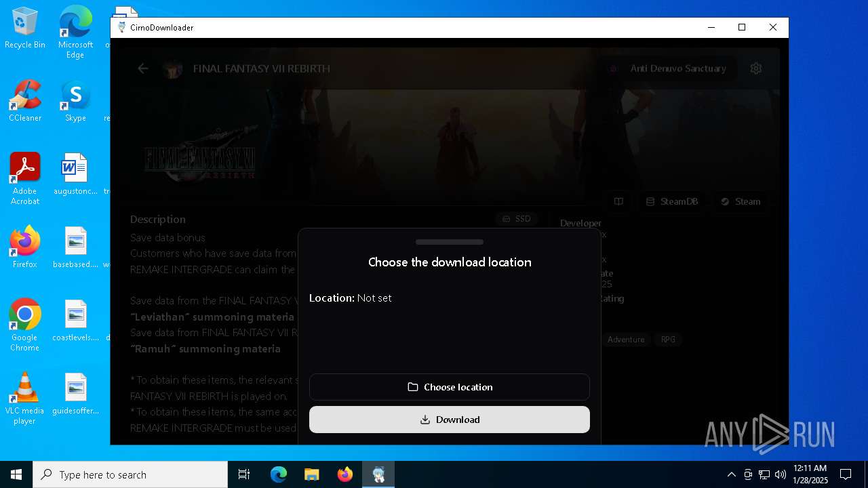868x488 pixels.
Task: Open the Windows Start menu
Action: [16, 474]
